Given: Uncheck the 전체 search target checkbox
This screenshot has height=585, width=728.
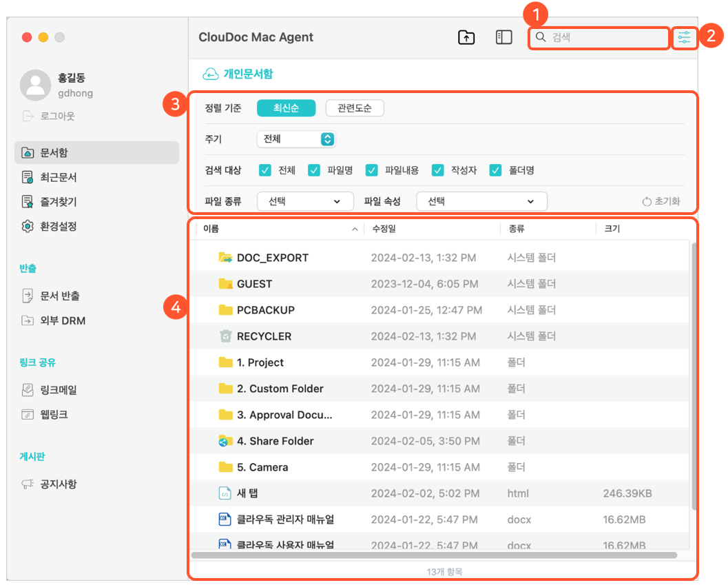Looking at the screenshot, I should click(264, 170).
